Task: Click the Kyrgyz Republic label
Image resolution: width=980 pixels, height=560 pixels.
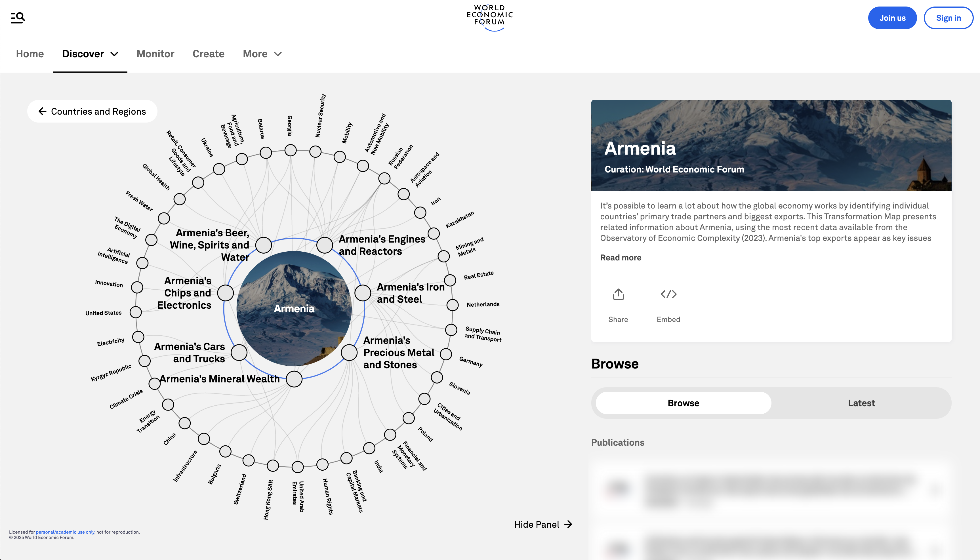Action: [111, 373]
